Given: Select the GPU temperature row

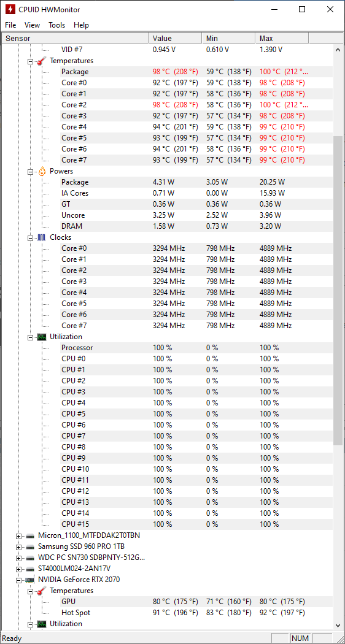Looking at the screenshot, I should [196, 602].
